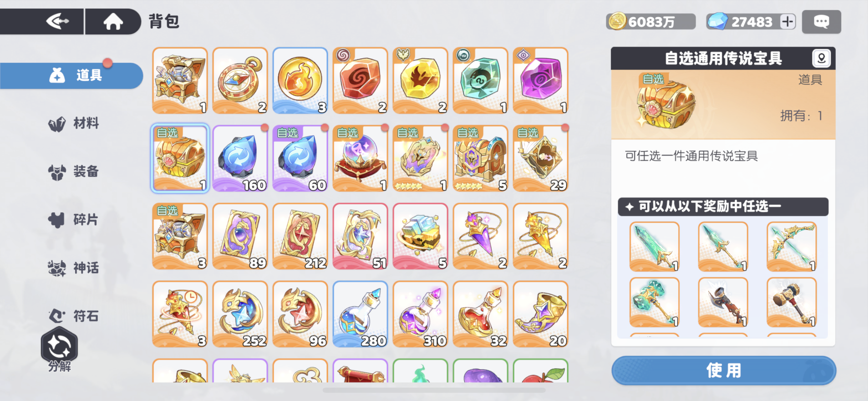The height and width of the screenshot is (401, 868).
Task: Click the gold coin balance 6083万
Action: click(651, 22)
